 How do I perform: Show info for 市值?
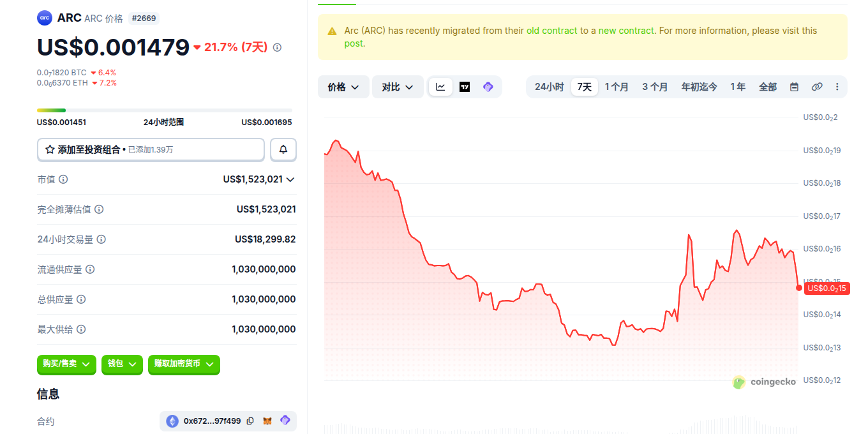coord(63,179)
